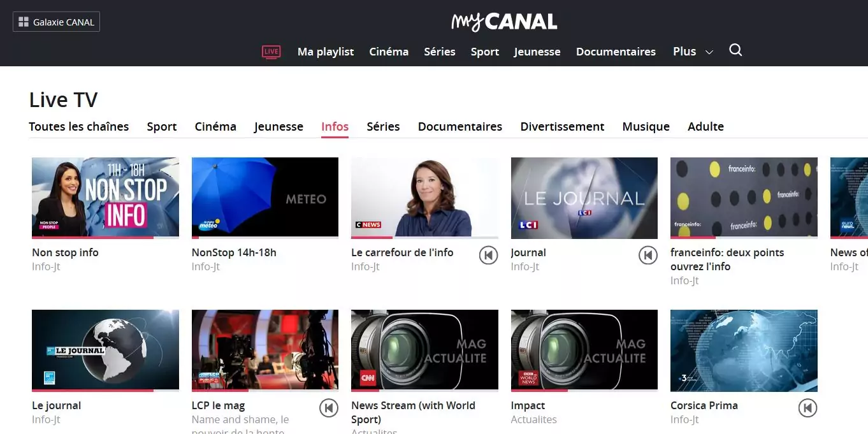Open the Galaxie CANAL grid menu
This screenshot has width=868, height=434.
coord(57,22)
